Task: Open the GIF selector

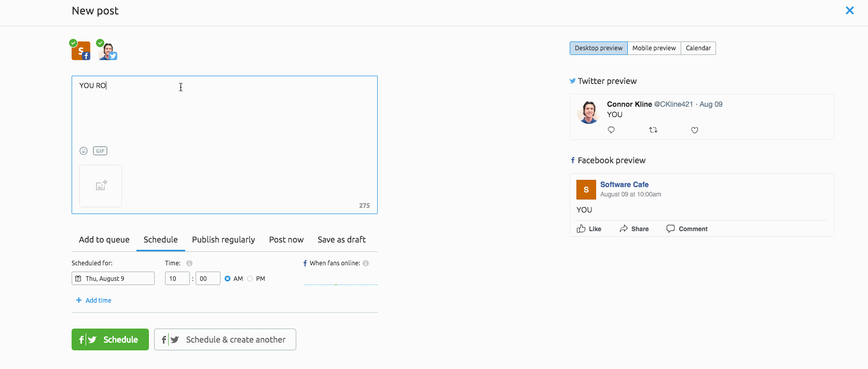Action: 100,151
